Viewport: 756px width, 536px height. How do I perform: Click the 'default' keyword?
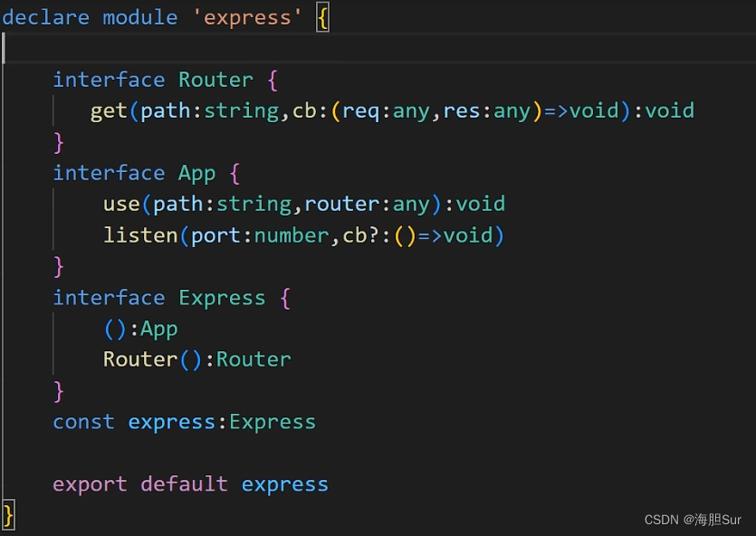pos(184,484)
